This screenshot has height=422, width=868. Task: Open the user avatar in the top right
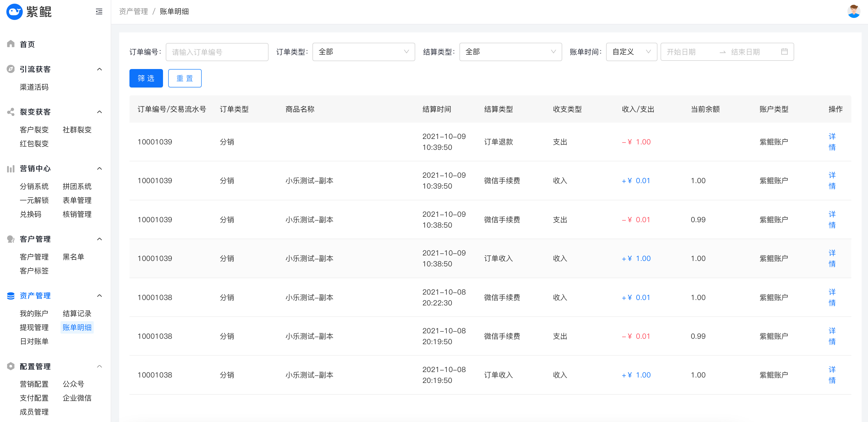click(853, 12)
